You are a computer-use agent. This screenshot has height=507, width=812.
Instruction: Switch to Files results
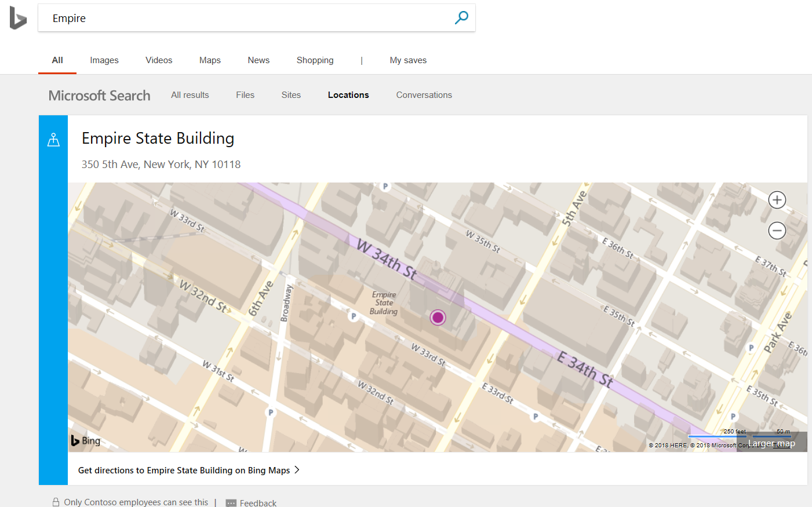point(245,94)
